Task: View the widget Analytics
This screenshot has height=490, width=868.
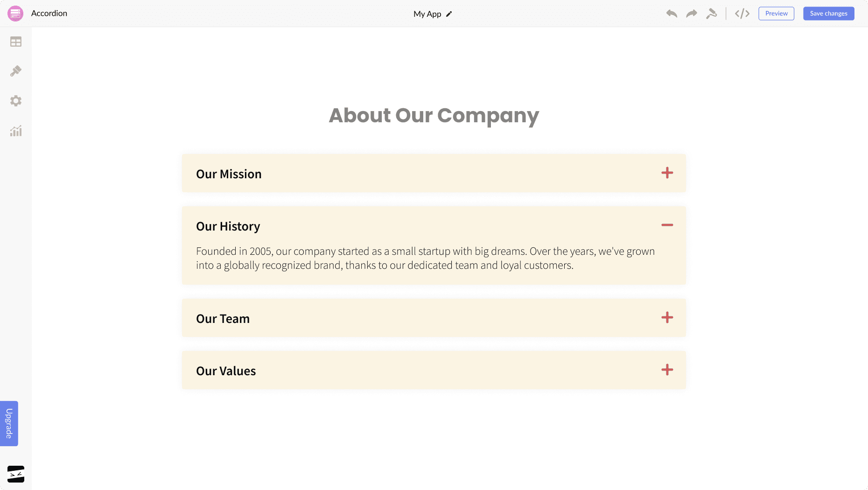Action: (x=15, y=131)
